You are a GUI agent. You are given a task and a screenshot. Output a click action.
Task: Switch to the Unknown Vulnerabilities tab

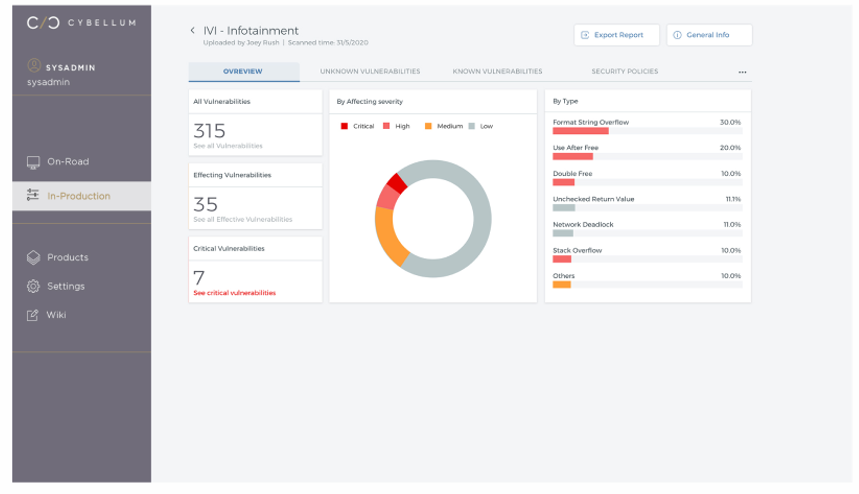click(x=370, y=72)
